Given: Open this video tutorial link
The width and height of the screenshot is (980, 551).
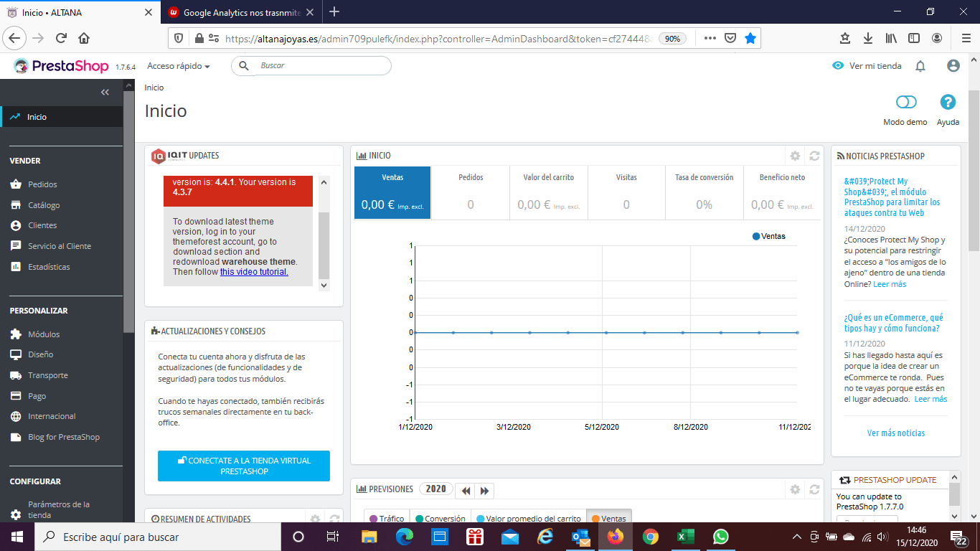Looking at the screenshot, I should tap(254, 272).
